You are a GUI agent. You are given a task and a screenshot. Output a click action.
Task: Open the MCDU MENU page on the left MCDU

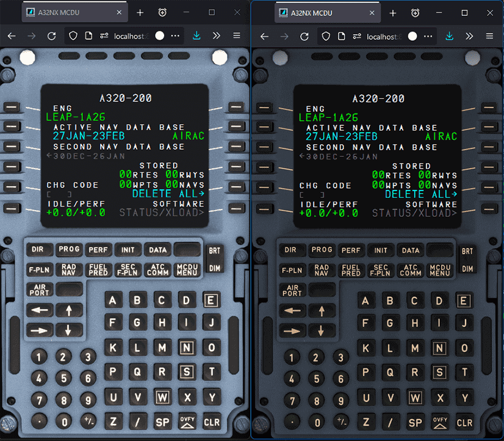point(187,270)
